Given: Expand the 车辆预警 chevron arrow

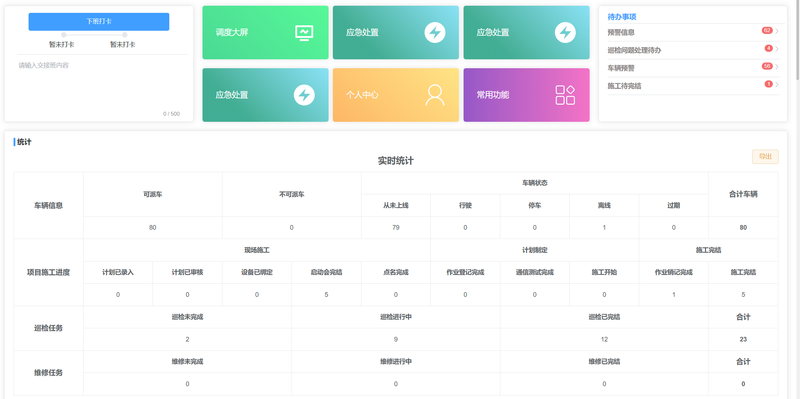Looking at the screenshot, I should [x=777, y=67].
